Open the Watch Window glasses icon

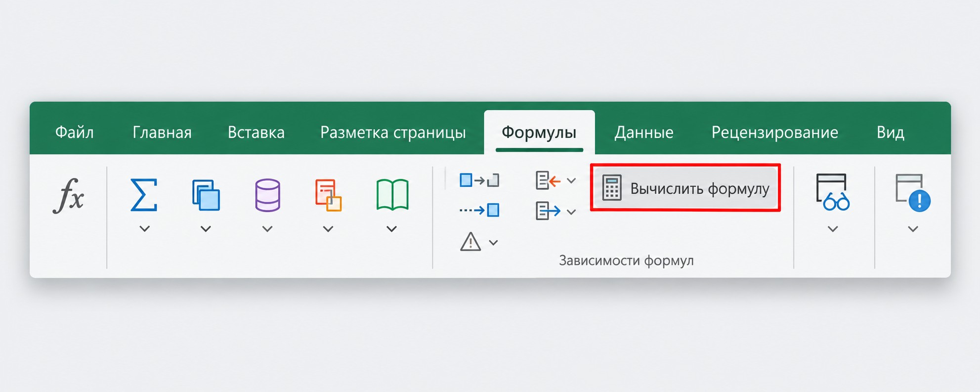(x=833, y=192)
